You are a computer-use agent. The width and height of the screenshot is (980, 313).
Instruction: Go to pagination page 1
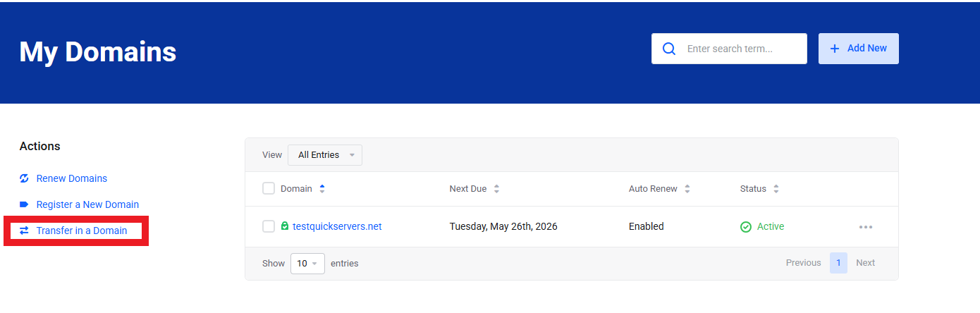tap(838, 263)
